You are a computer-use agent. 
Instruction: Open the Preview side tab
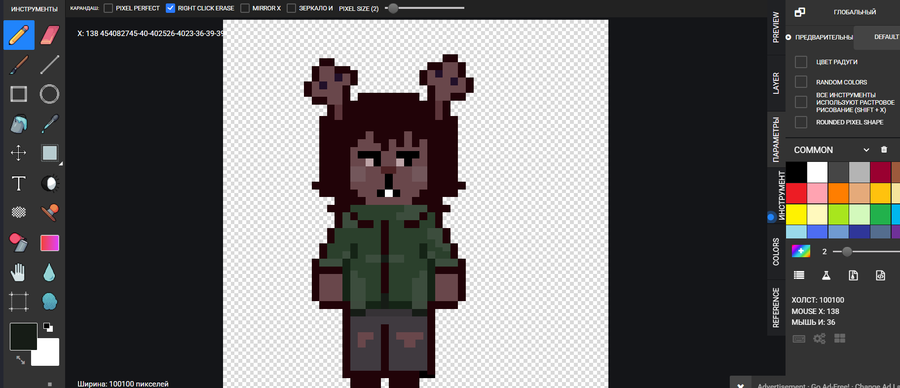(x=776, y=27)
